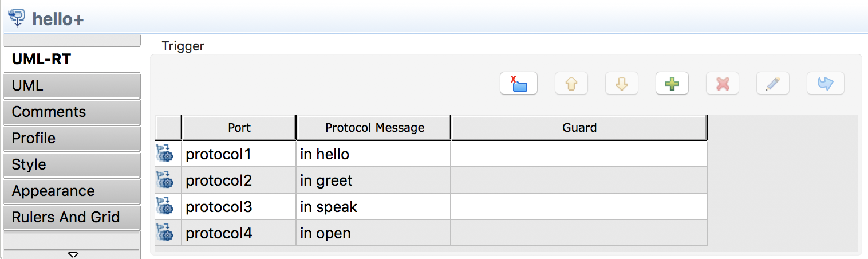Edit trigger with the pencil icon
Viewport: 868px width, 259px height.
(773, 84)
